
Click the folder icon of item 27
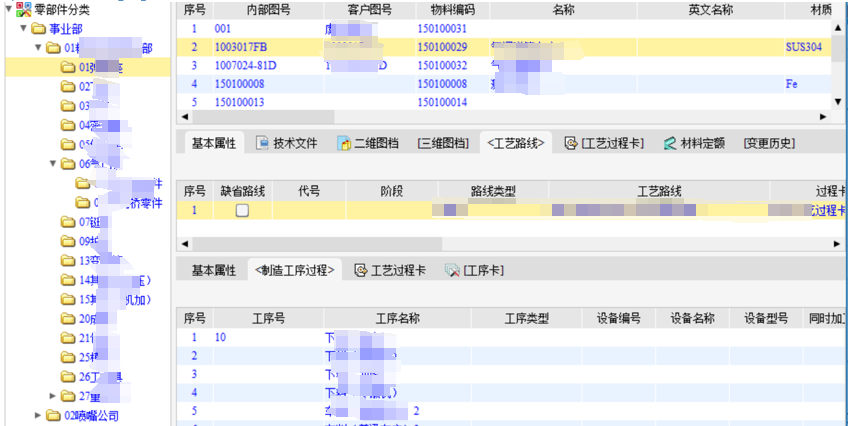[68, 396]
